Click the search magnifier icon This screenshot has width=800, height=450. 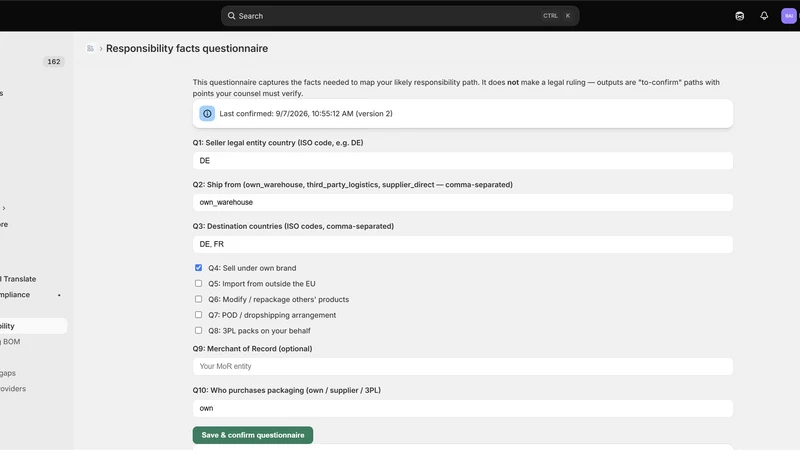pyautogui.click(x=231, y=16)
